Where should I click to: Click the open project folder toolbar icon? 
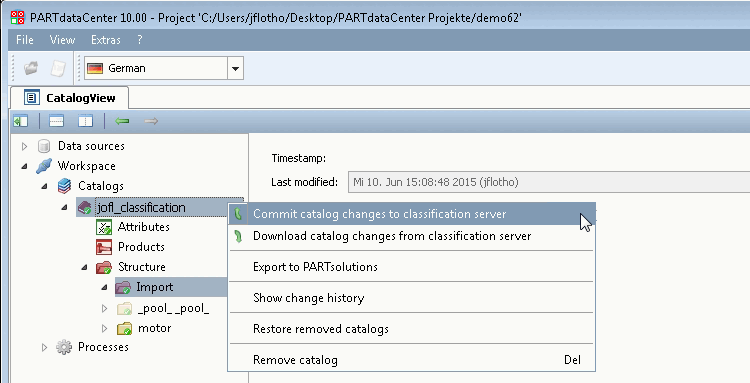pyautogui.click(x=31, y=68)
